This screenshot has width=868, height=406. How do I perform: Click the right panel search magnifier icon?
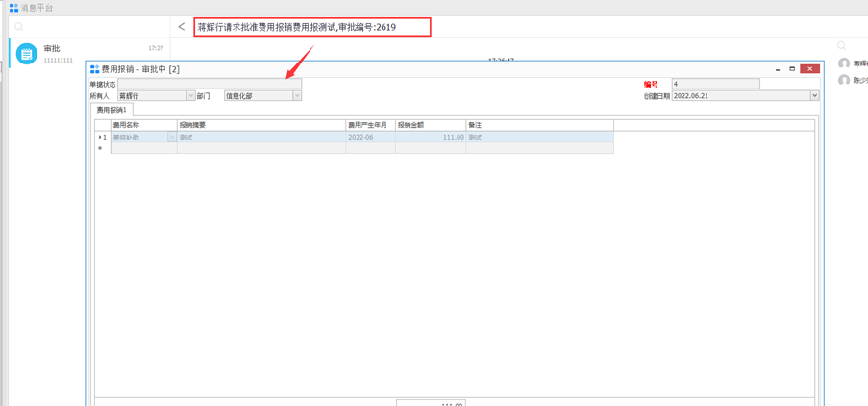click(841, 45)
